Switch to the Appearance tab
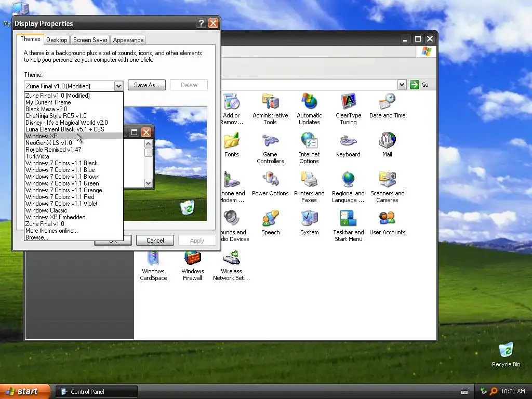532x399 pixels. click(x=128, y=39)
